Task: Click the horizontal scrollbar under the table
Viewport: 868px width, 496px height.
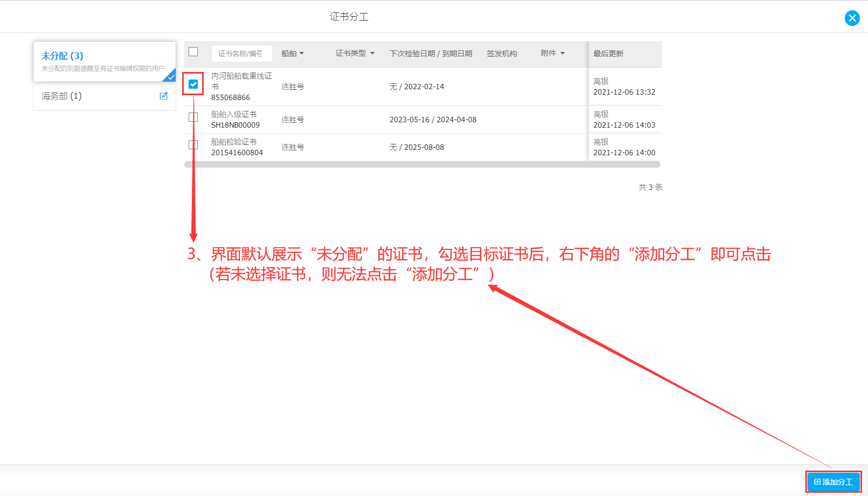Action: tap(422, 164)
